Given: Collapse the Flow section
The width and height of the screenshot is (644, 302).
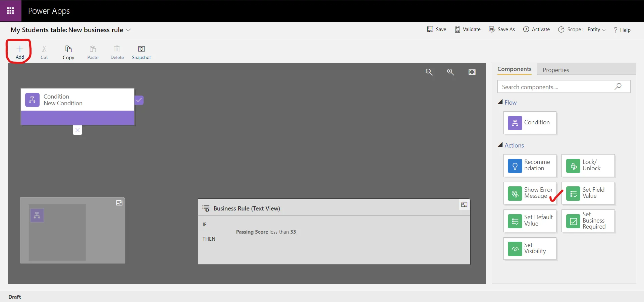Looking at the screenshot, I should (500, 102).
